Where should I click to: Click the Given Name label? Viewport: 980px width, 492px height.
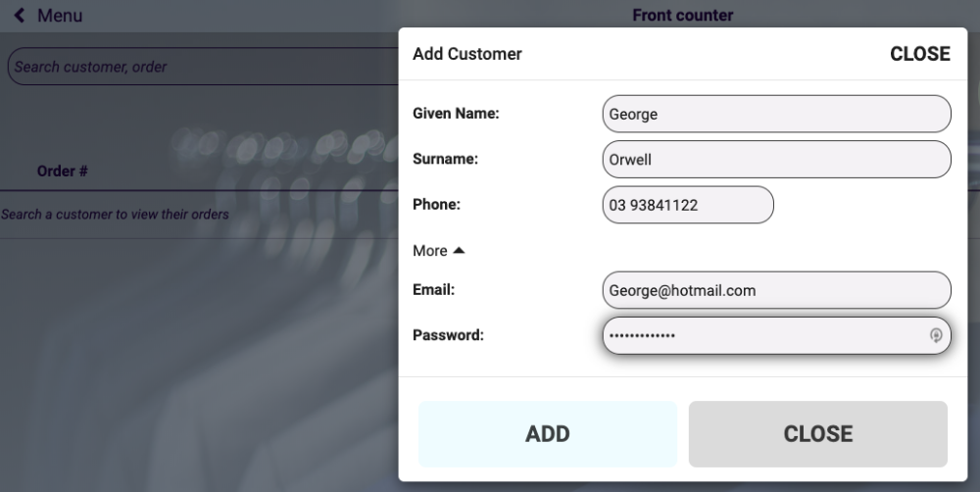click(456, 114)
